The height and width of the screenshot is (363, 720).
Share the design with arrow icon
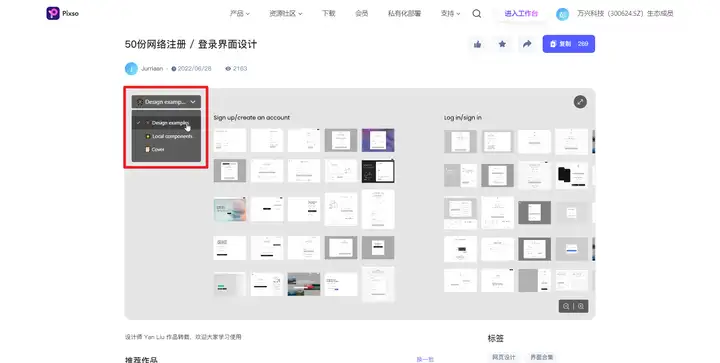coord(527,44)
